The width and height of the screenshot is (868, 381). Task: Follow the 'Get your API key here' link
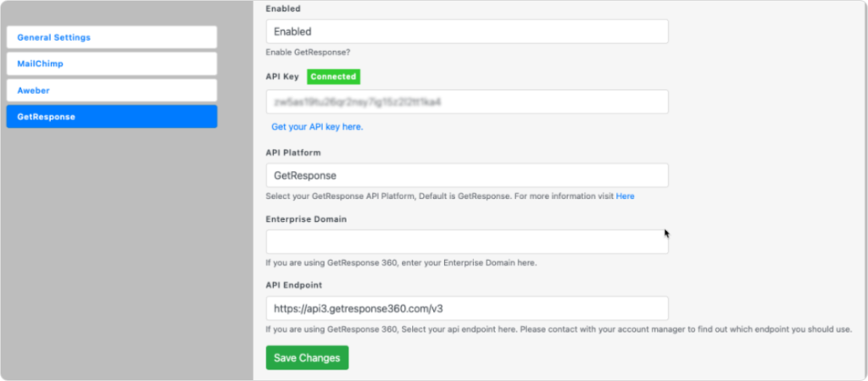pyautogui.click(x=317, y=127)
